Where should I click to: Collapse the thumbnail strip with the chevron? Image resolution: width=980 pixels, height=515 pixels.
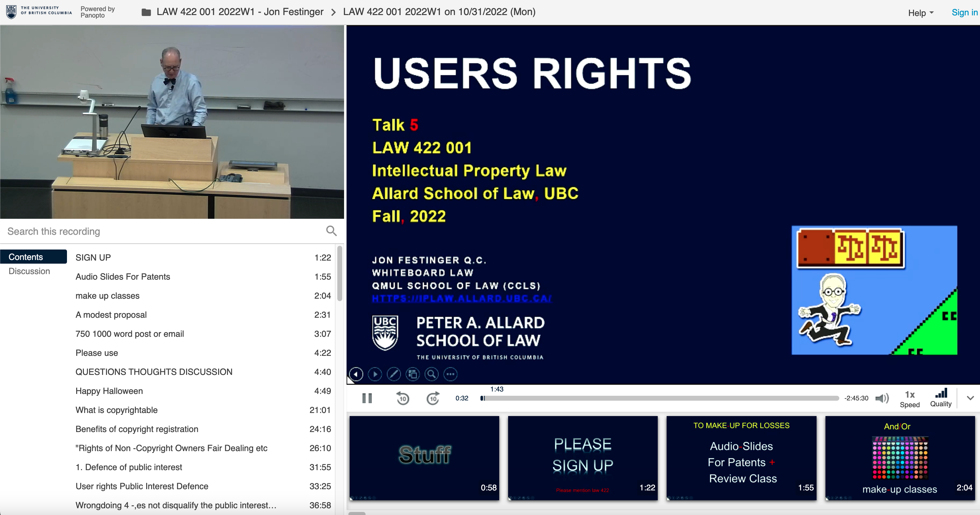[970, 398]
